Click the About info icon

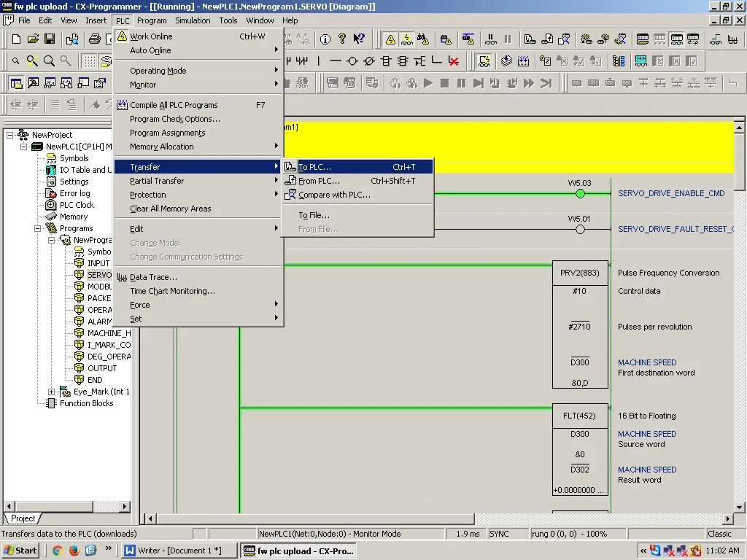pyautogui.click(x=325, y=39)
